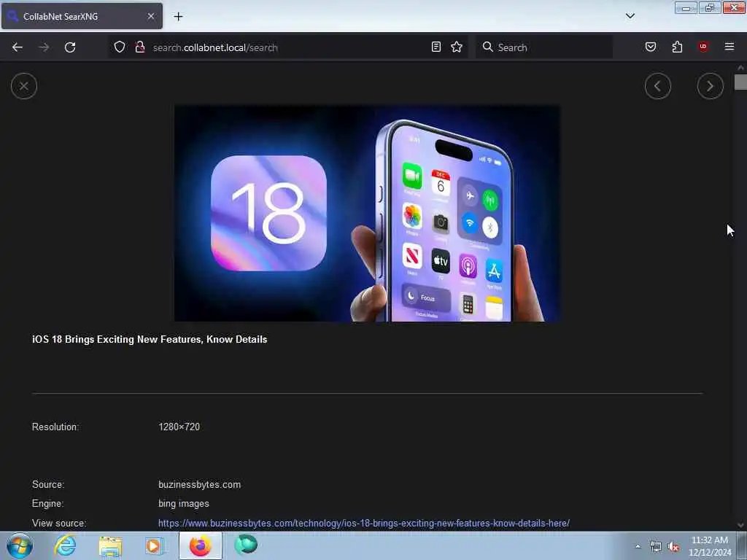
Task: Click the 1280×720 resolution value
Action: (x=179, y=427)
